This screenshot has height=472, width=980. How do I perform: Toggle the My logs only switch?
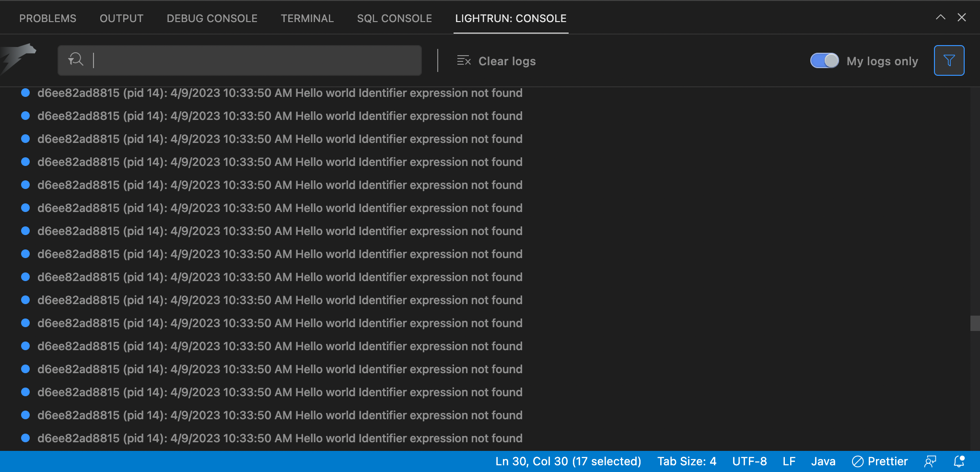coord(824,60)
